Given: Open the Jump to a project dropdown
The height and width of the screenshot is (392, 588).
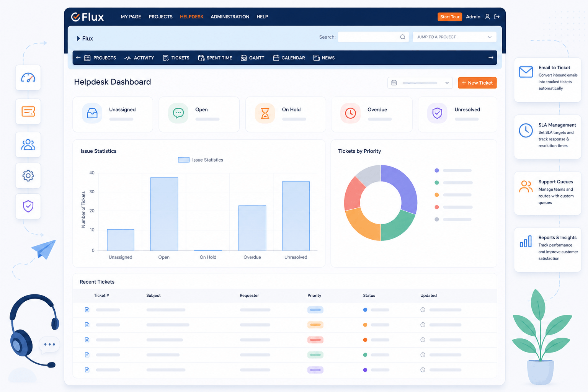Looking at the screenshot, I should point(454,37).
